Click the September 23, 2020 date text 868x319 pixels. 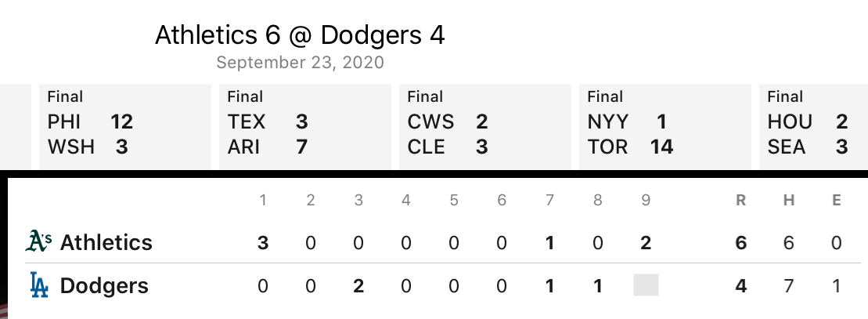pyautogui.click(x=300, y=62)
